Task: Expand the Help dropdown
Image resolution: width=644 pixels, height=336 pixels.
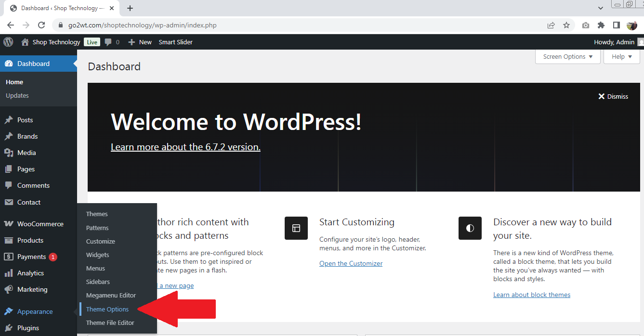Action: point(622,56)
